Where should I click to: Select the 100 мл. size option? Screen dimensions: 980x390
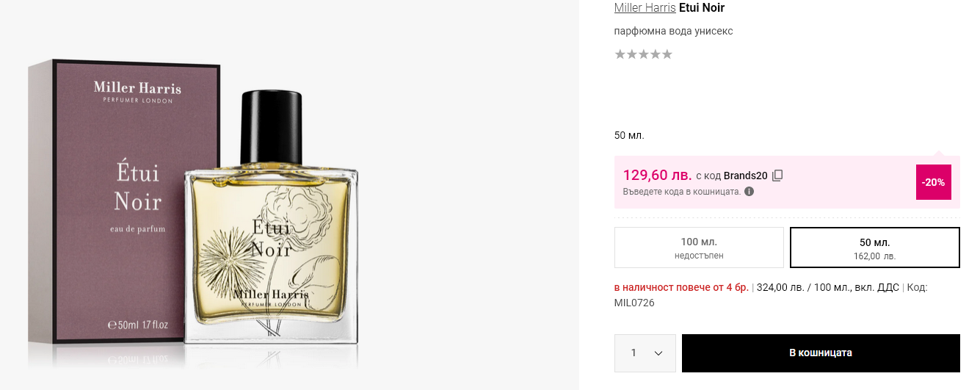[x=699, y=248]
